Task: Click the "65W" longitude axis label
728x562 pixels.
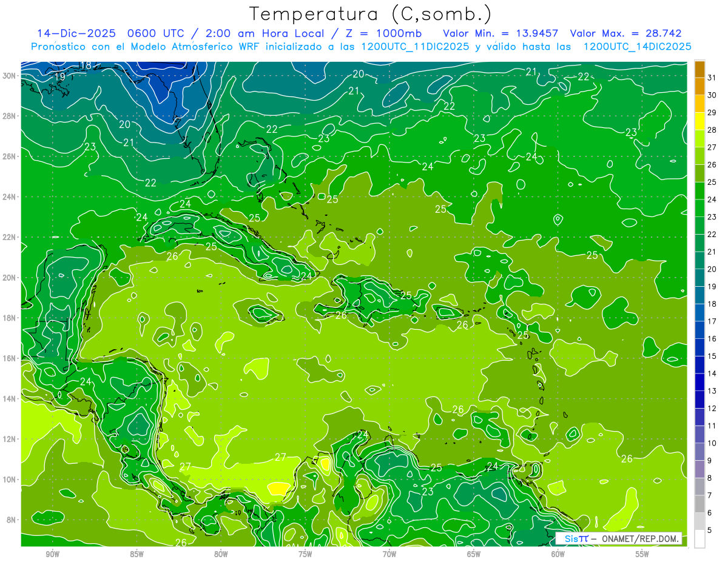Action: click(x=474, y=554)
